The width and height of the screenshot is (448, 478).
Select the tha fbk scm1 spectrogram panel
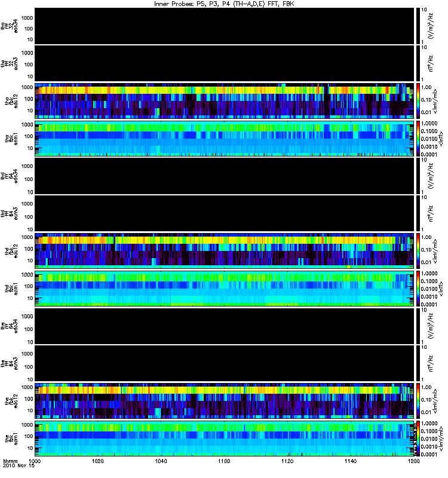(x=225, y=139)
